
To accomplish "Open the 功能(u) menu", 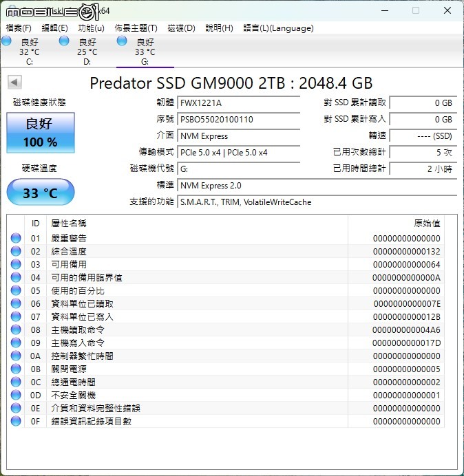I will 91,28.
